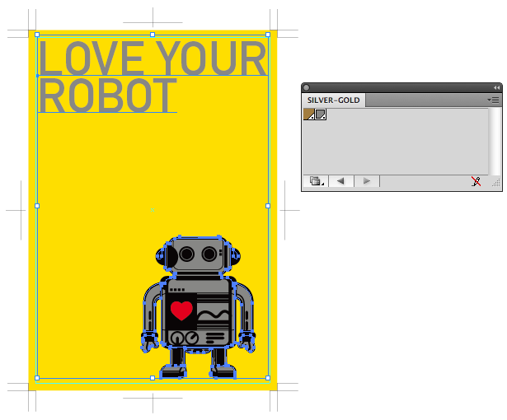Select the LOVE YOUR headline text
The height and width of the screenshot is (420, 507).
pyautogui.click(x=153, y=58)
